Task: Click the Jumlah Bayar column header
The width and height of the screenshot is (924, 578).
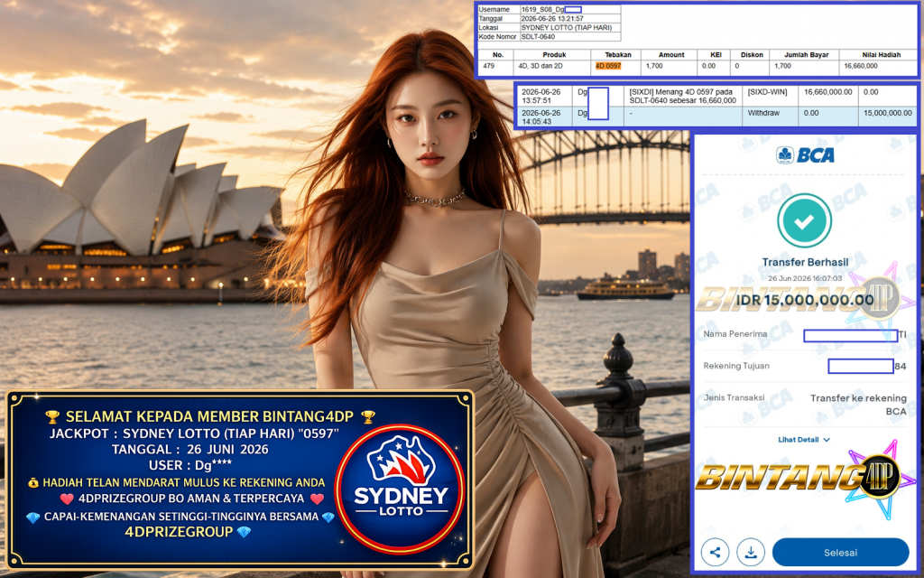Action: [806, 55]
